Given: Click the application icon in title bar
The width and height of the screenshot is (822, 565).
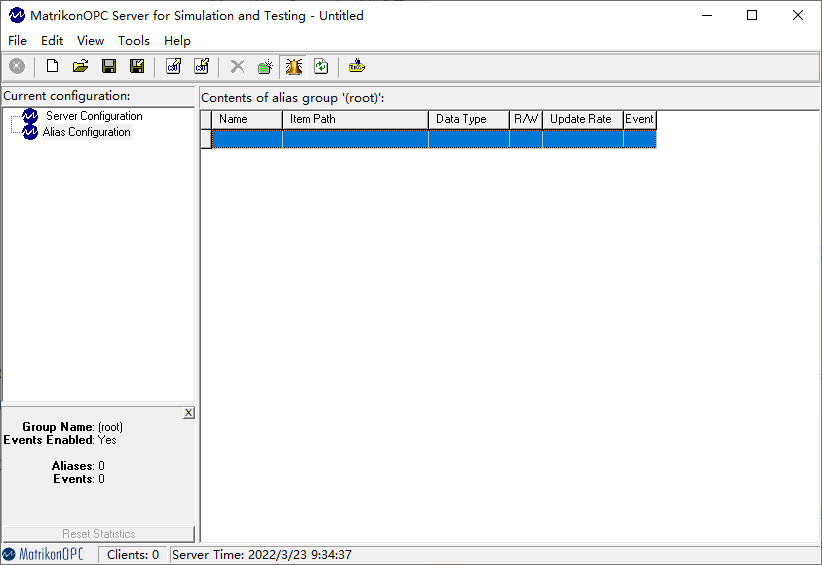Looking at the screenshot, I should click(17, 16).
